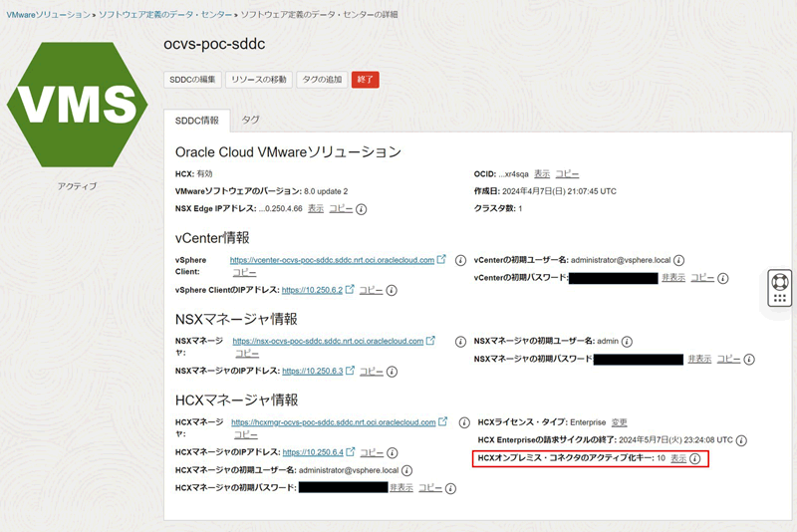Click info icon for vCenter initial username
797x532 pixels.
679,260
